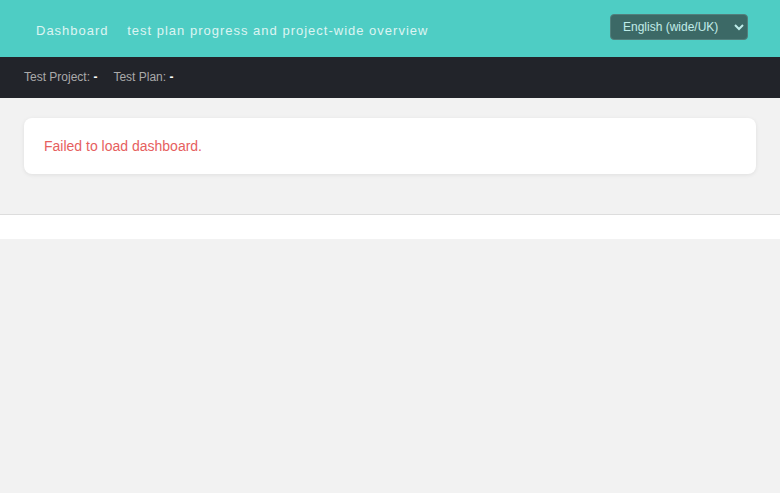Click the chevron arrow of the language selector
The height and width of the screenshot is (493, 780).
(739, 27)
